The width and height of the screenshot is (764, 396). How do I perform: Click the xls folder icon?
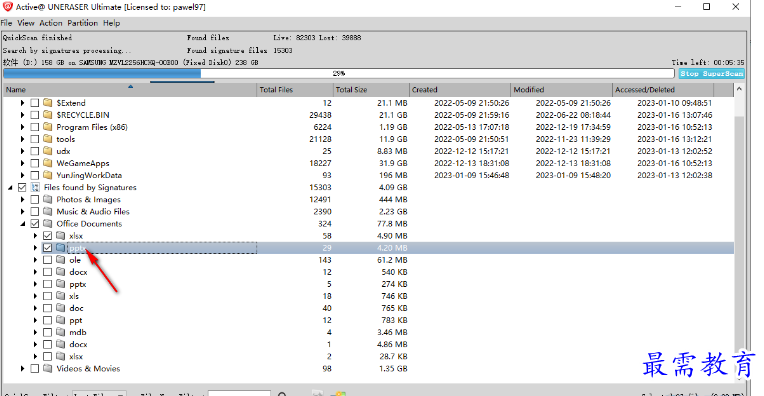(x=60, y=296)
